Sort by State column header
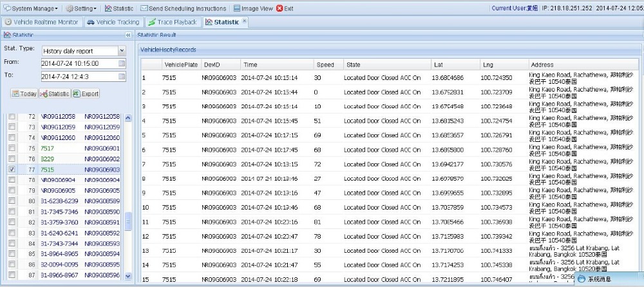The width and height of the screenshot is (644, 287). 387,64
